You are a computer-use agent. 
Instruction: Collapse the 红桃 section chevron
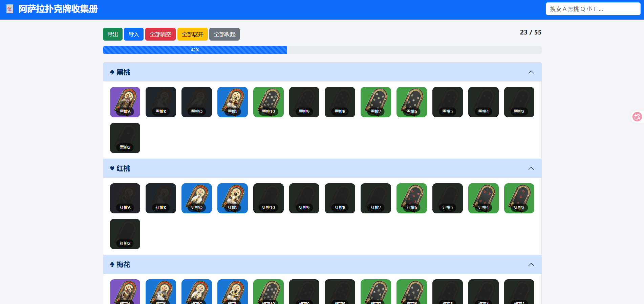[x=531, y=168]
